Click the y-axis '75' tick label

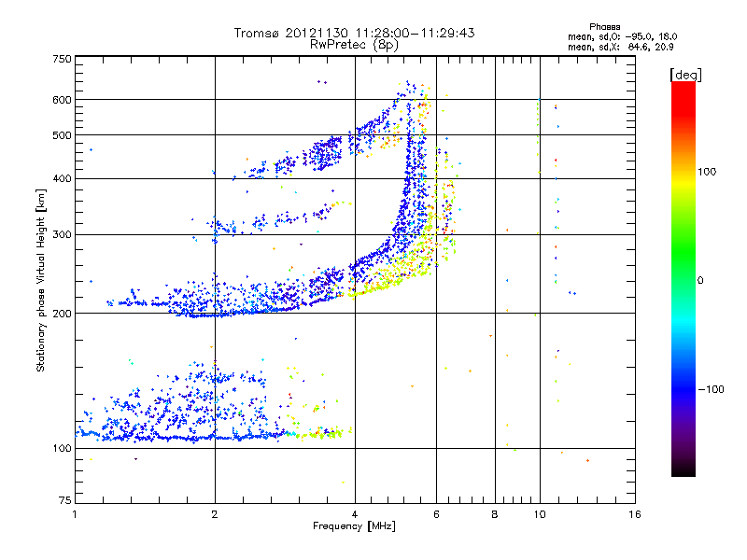[65, 500]
